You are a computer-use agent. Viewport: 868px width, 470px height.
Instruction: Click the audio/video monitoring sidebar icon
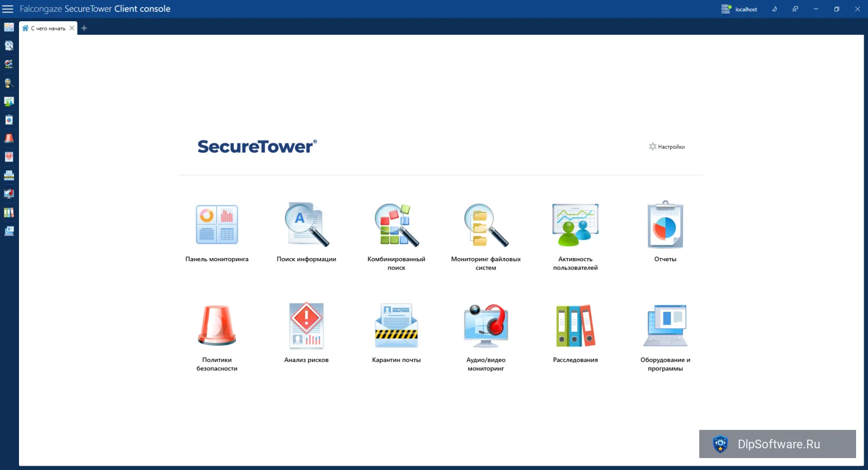click(9, 194)
